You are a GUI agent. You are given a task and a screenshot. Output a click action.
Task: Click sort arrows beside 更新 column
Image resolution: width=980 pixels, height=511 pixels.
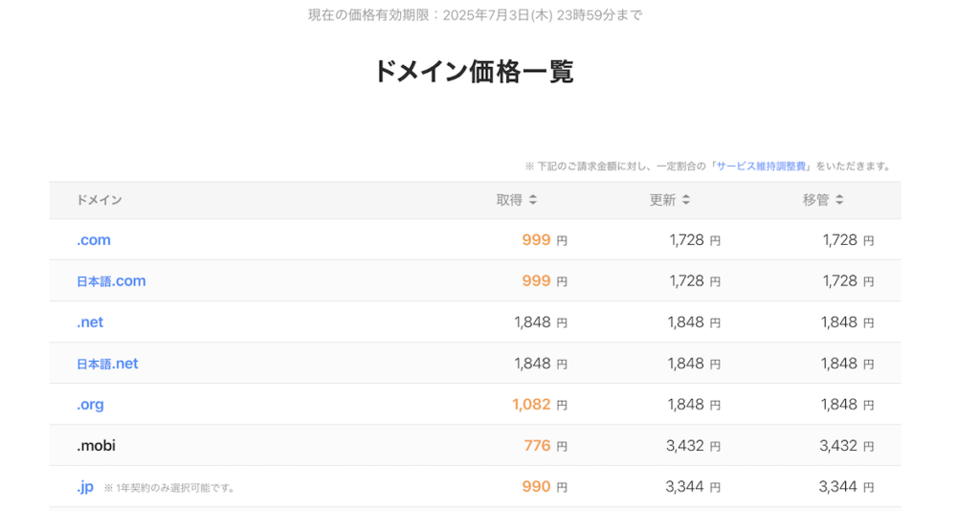point(686,200)
